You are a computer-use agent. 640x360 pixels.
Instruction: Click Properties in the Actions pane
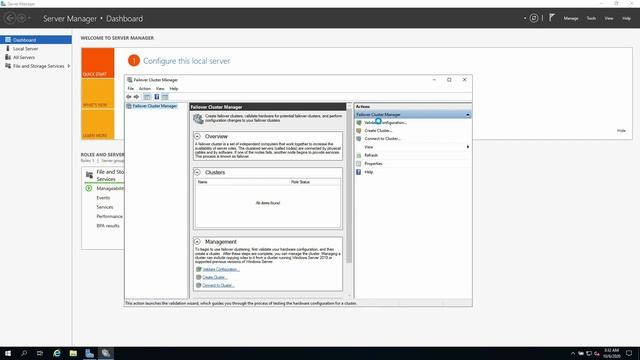(x=373, y=164)
